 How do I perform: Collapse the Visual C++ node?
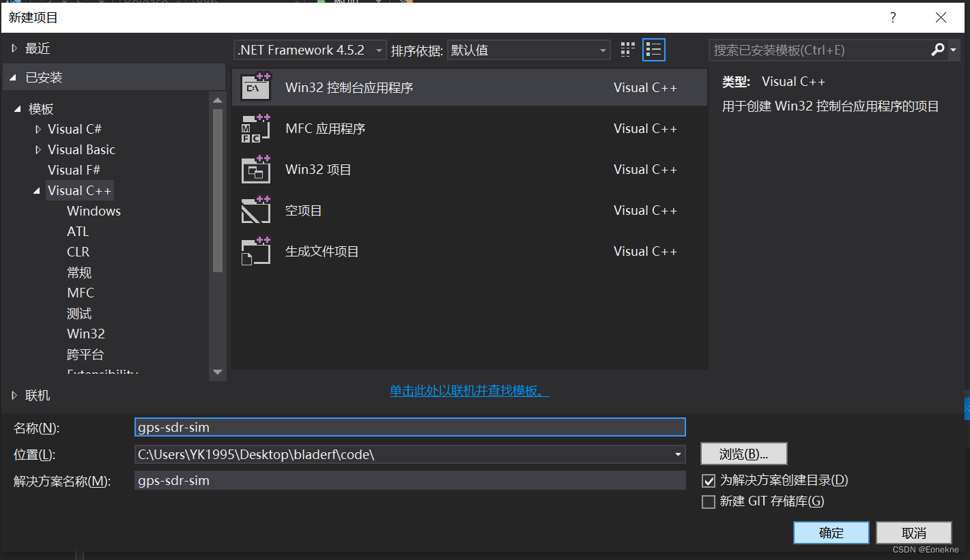[38, 191]
